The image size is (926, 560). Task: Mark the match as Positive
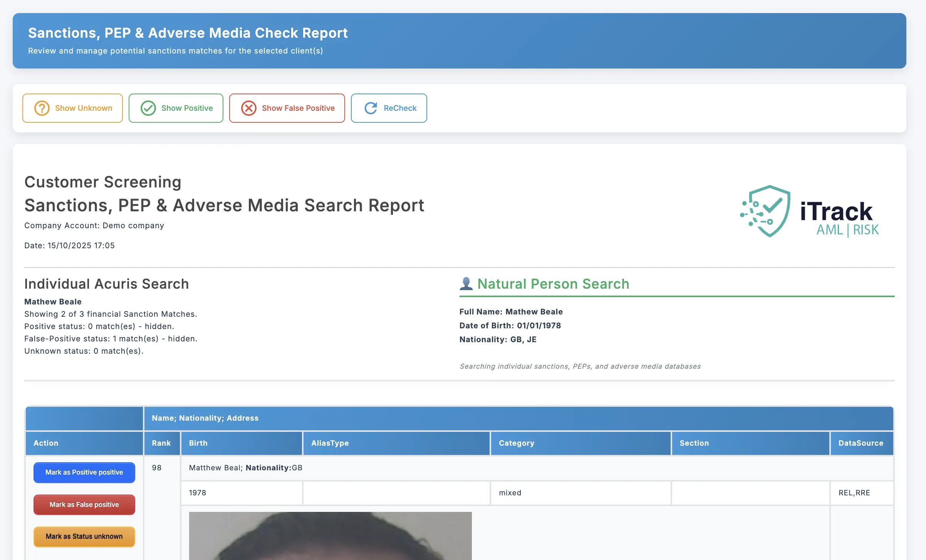[x=84, y=472]
